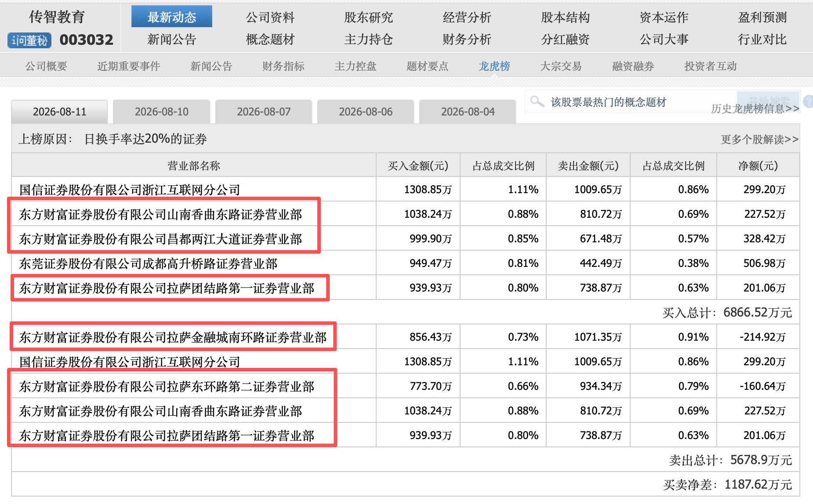Open 股东研究 in the top navigation

(x=369, y=17)
